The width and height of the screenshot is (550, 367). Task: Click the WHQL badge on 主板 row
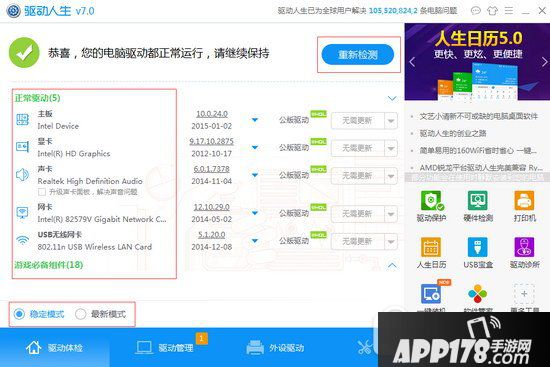point(318,114)
